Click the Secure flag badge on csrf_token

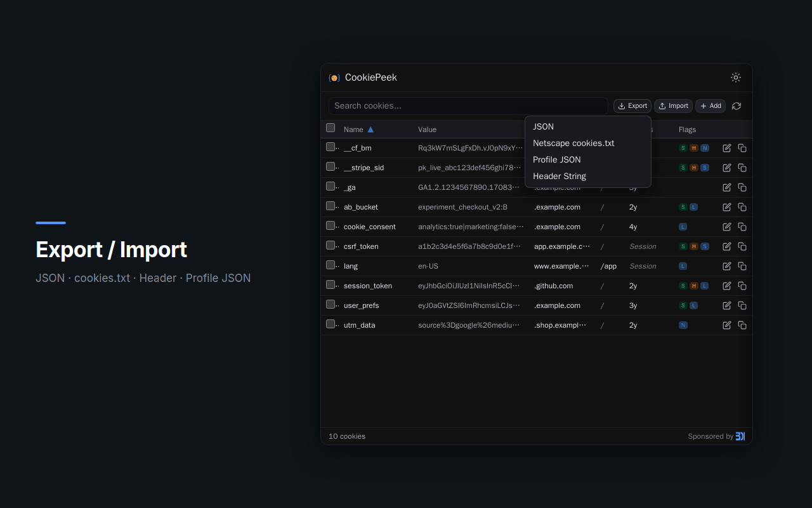(x=683, y=246)
